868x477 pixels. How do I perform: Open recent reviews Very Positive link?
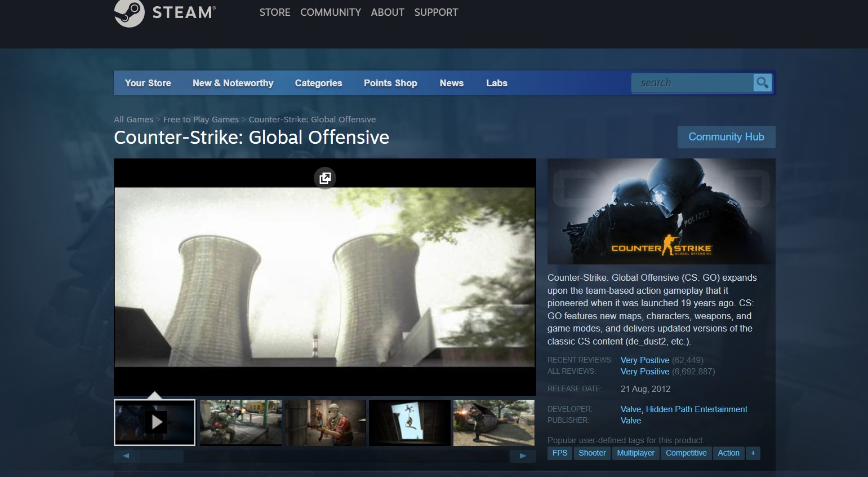pos(645,360)
